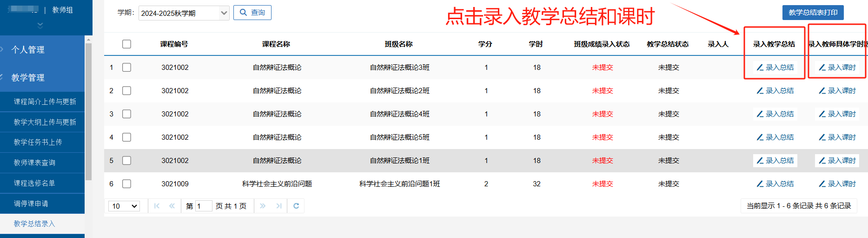Open 课程选修名单 menu item
Image resolution: width=868 pixels, height=238 pixels.
pyautogui.click(x=42, y=183)
